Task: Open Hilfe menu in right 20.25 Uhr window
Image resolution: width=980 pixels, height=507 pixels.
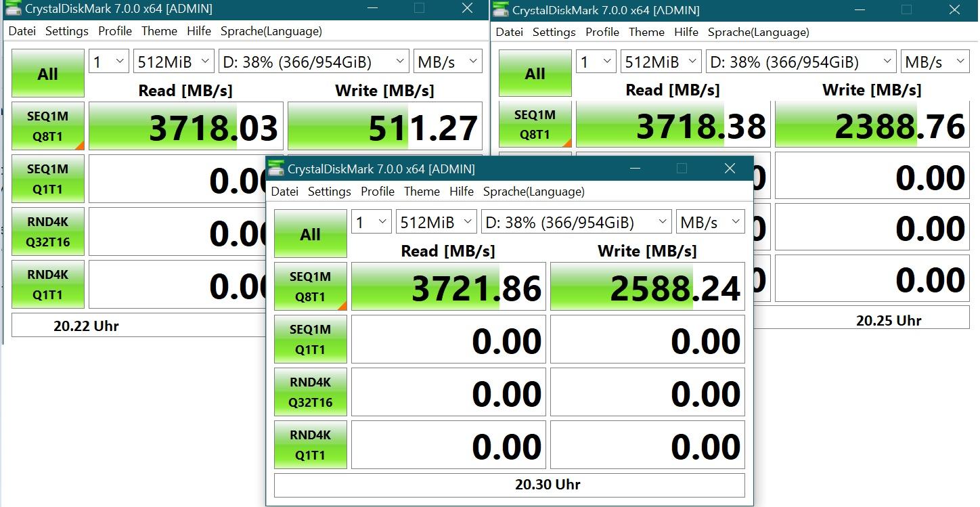Action: coord(686,32)
